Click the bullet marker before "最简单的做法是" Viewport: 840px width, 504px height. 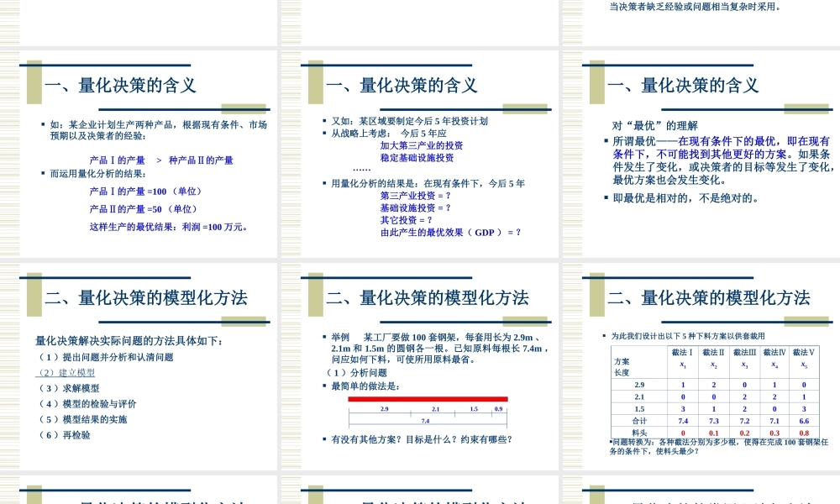coord(324,386)
